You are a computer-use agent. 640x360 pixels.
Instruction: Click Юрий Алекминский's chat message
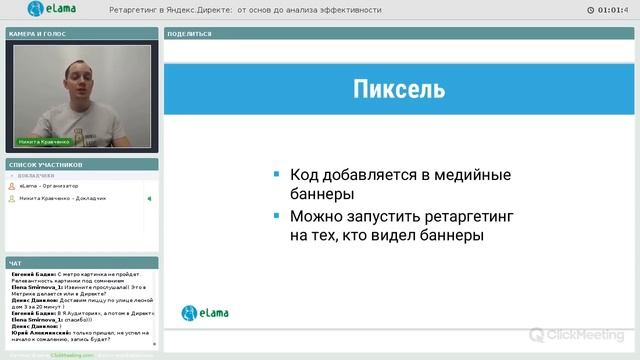tap(80, 336)
